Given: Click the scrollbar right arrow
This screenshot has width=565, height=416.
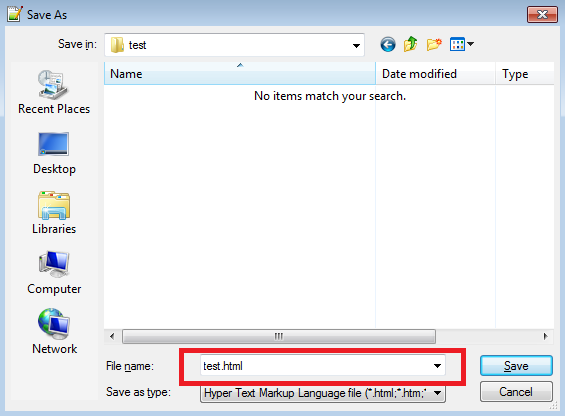Looking at the screenshot, I should click(x=546, y=336).
